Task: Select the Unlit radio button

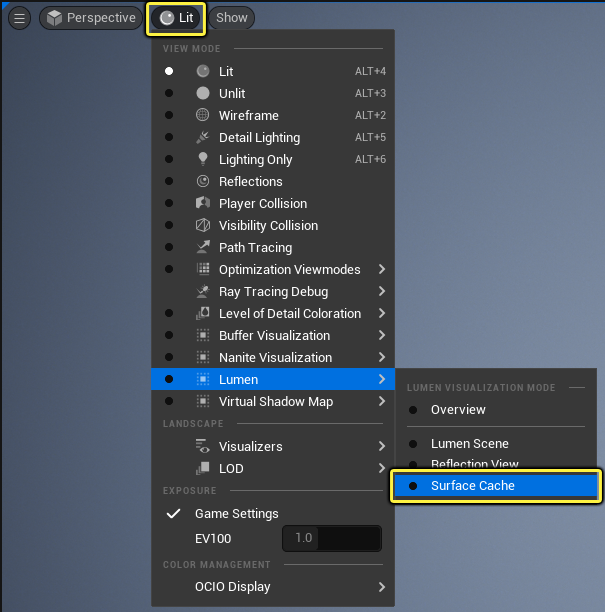Action: pyautogui.click(x=169, y=94)
